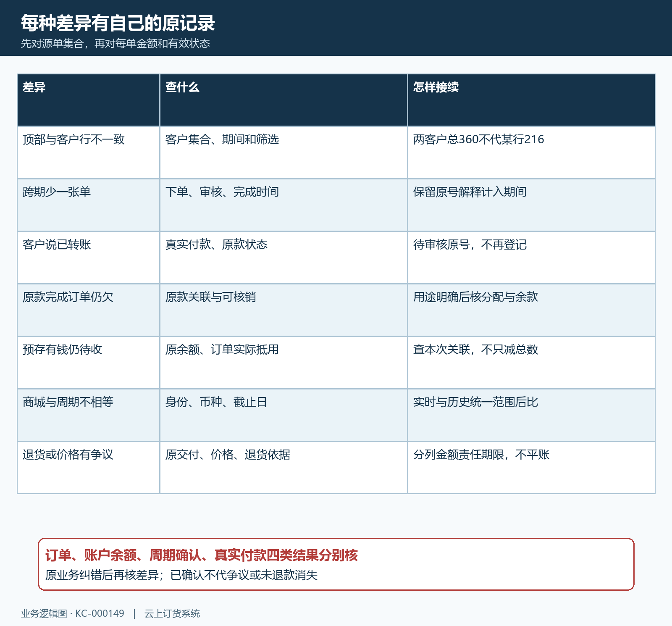
Task: Select the cell 跨期少一张单
Action: 88,205
